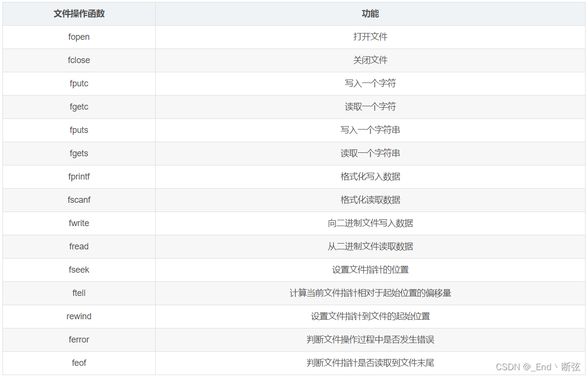This screenshot has width=588, height=376.
Task: Click the 判断文件指针是否读取到文件末尾 description
Action: tap(370, 363)
